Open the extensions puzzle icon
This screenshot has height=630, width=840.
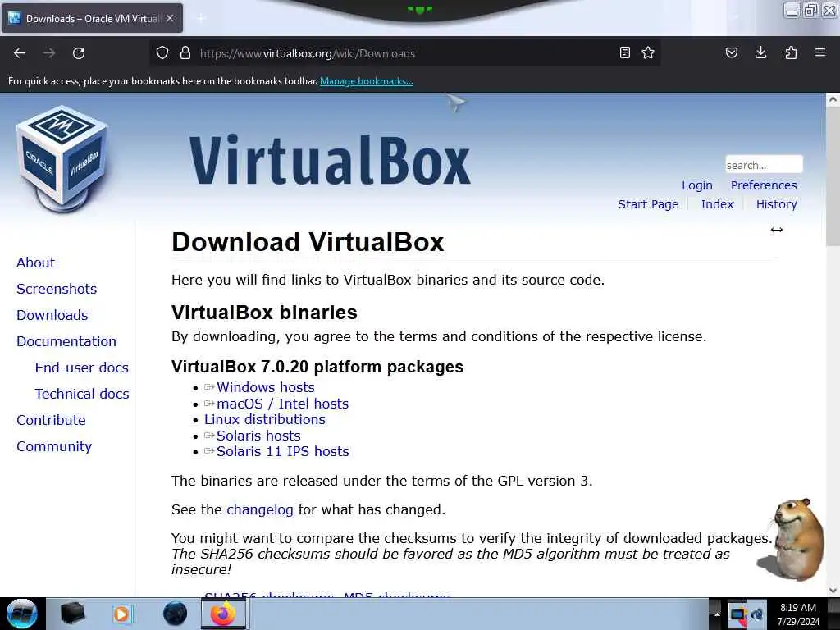pyautogui.click(x=791, y=52)
